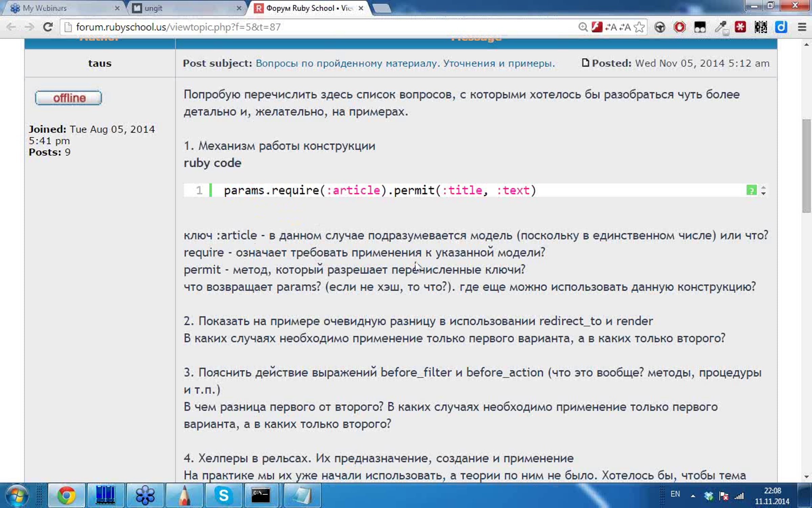Click the EN language indicator

click(x=675, y=494)
